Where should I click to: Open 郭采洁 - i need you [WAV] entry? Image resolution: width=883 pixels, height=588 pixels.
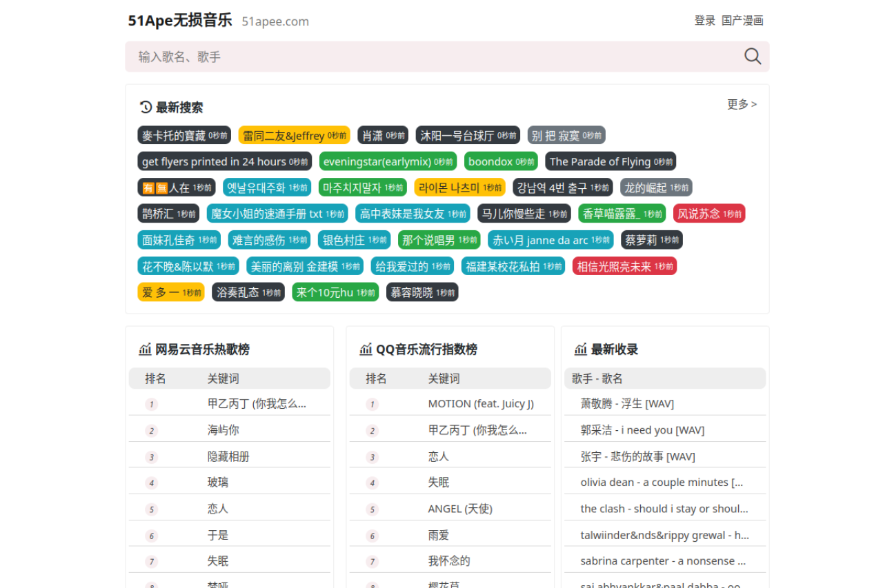point(642,430)
